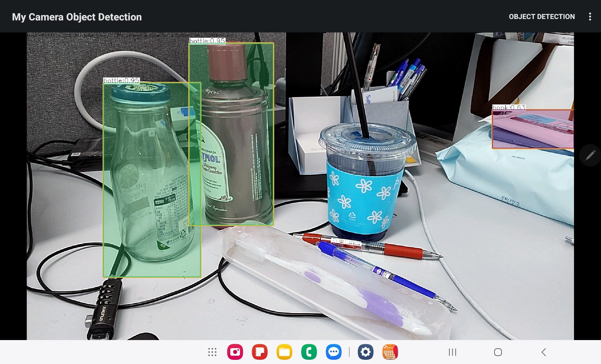The image size is (601, 364).
Task: Tap the top bottle:0.95 label
Action: click(x=207, y=41)
